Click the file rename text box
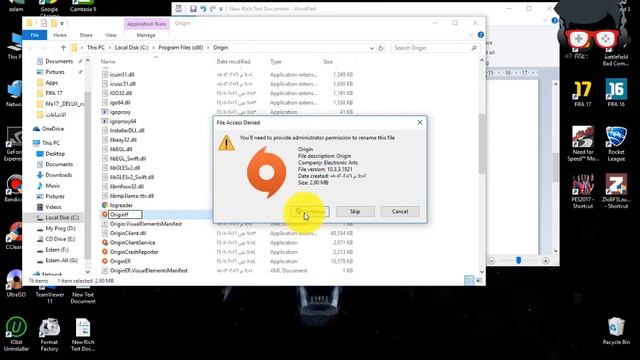This screenshot has width=640, height=360. click(125, 214)
